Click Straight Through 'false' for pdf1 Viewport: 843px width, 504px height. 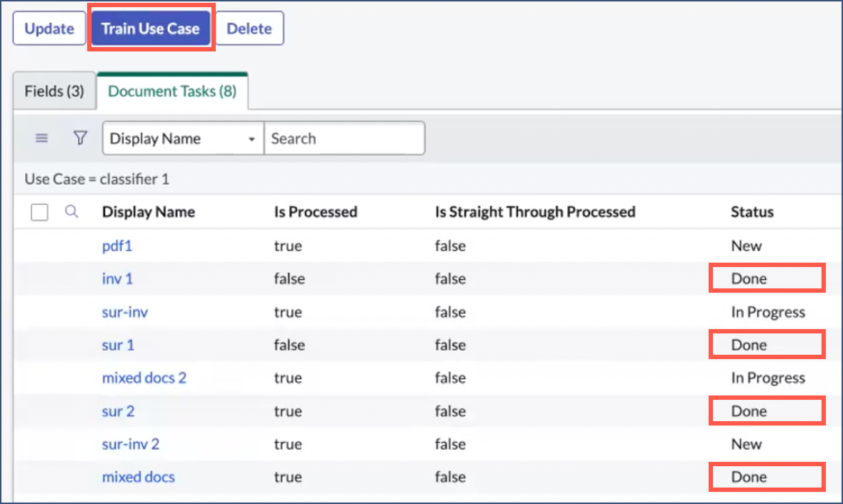451,246
